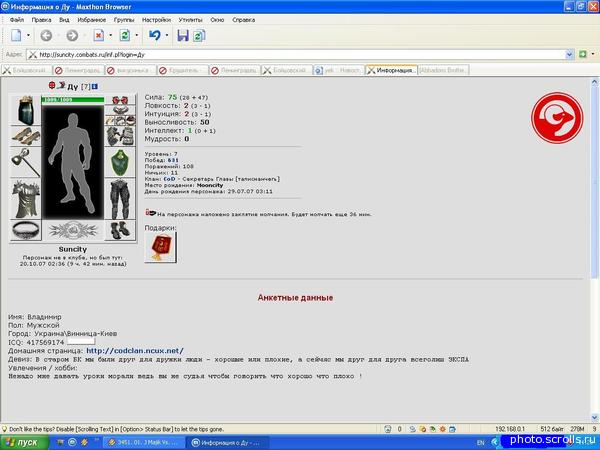600x450 pixels.
Task: Click the rings equipment slot
Action: pos(120,121)
